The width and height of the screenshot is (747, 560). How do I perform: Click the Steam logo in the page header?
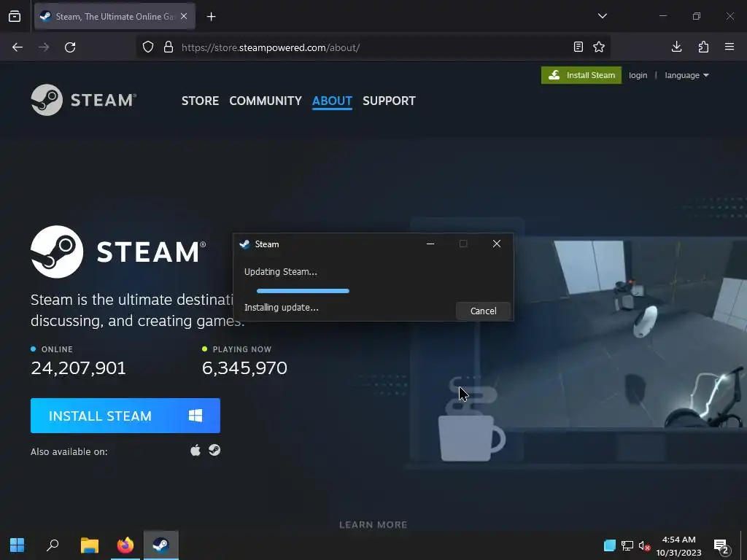pos(84,100)
